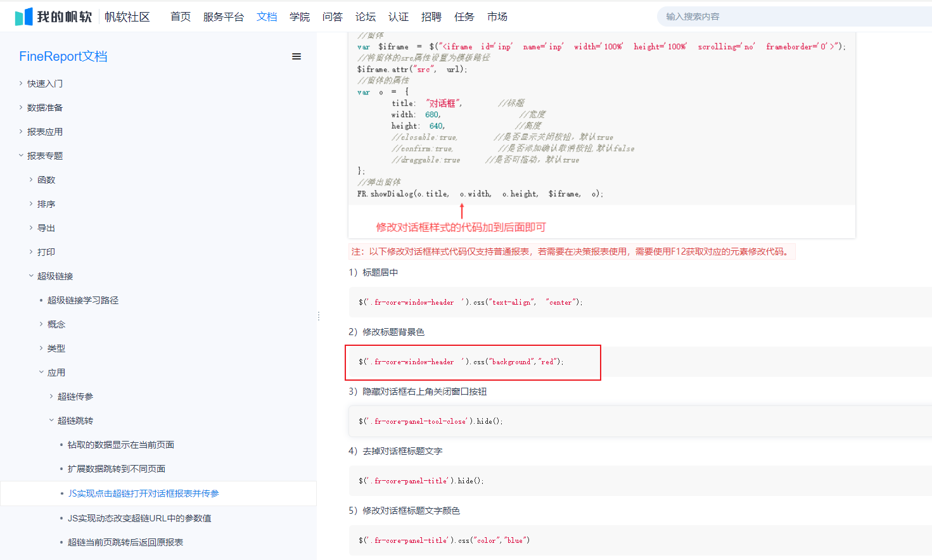Click the color blue code block
This screenshot has height=560, width=932.
coord(640,540)
